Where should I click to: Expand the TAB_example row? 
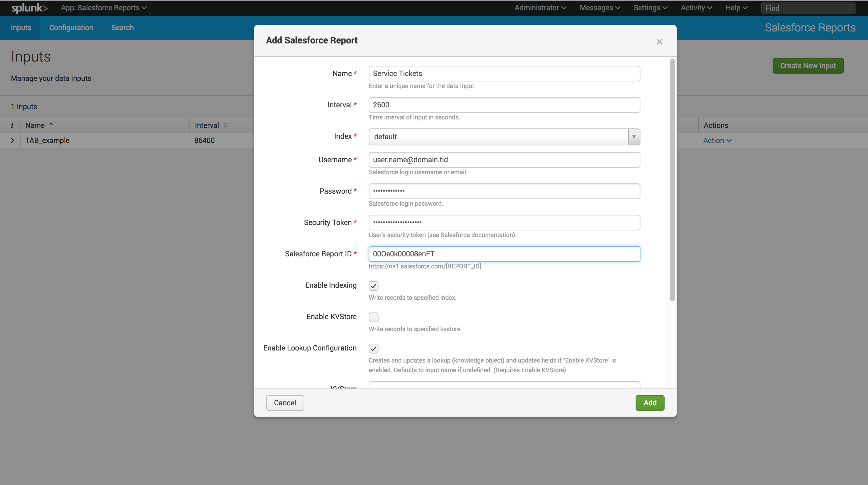[x=12, y=141]
